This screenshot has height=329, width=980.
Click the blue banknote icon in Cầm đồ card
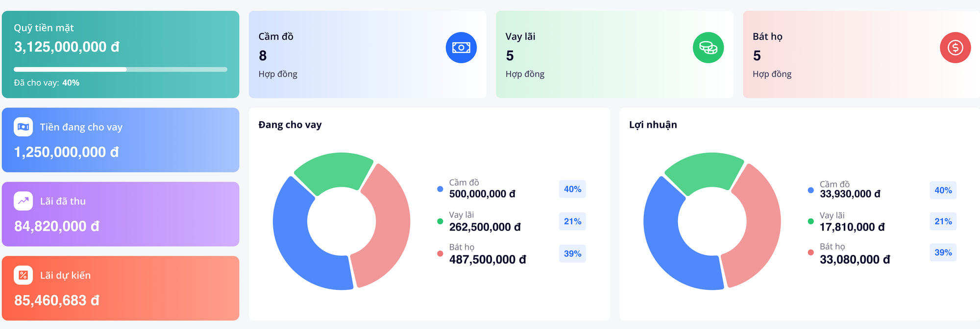coord(461,48)
